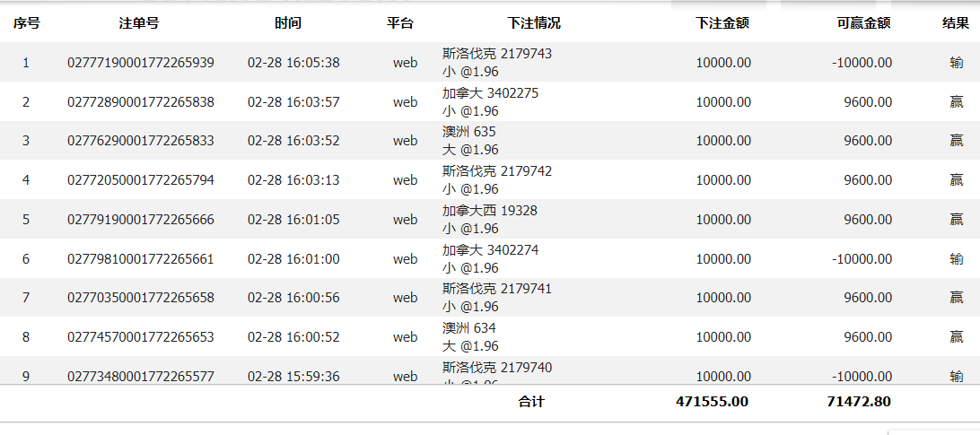Click the 合计 total label
Viewport: 980px width, 435px height.
(x=531, y=402)
